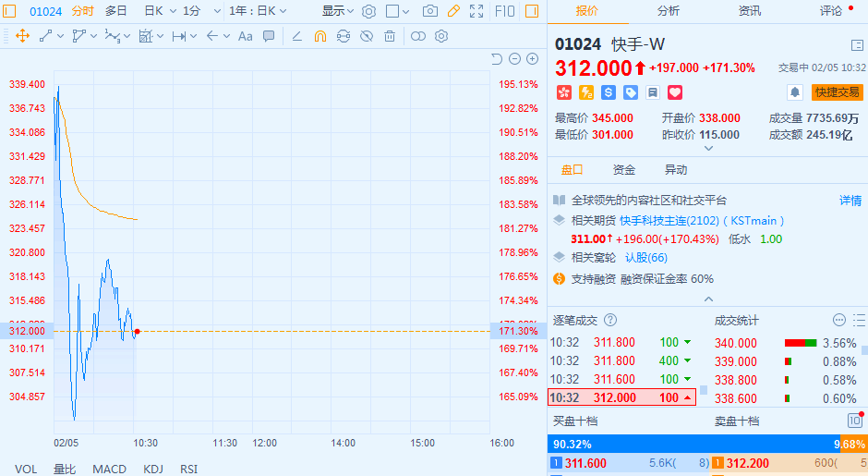Expand polygon tool options dropdown arrow
Screen dimensions: 868x476
[93, 37]
